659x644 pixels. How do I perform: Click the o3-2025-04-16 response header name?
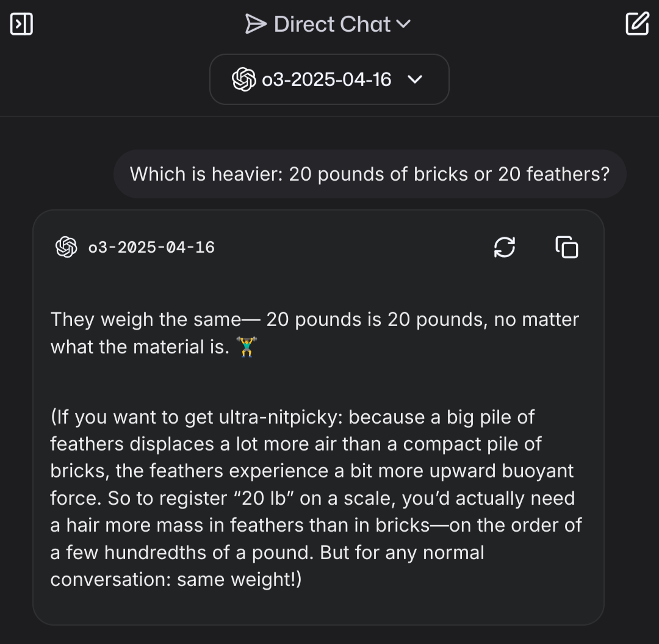pos(152,247)
